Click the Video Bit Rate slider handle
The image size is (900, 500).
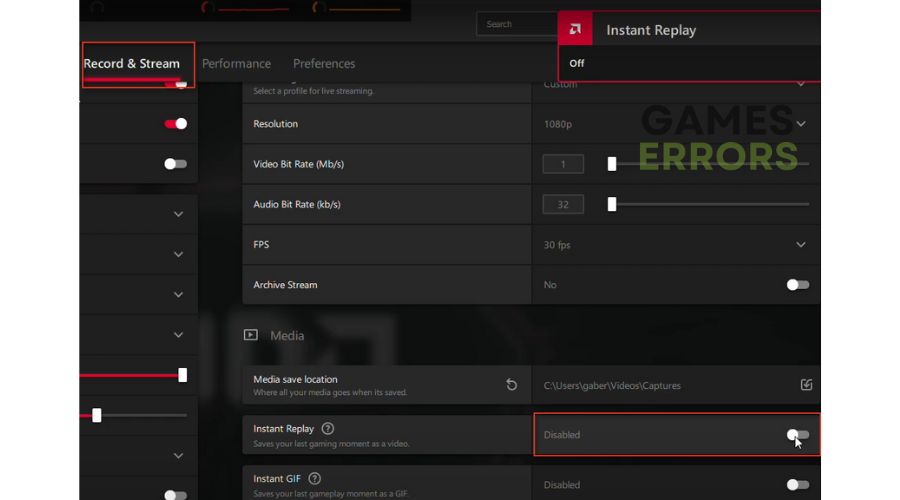(x=612, y=164)
